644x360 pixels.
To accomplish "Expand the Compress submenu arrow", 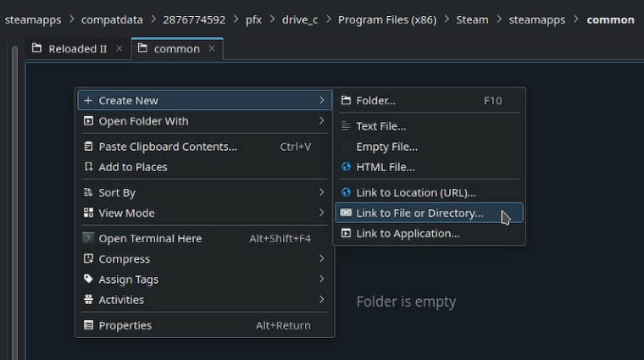I will [x=322, y=259].
